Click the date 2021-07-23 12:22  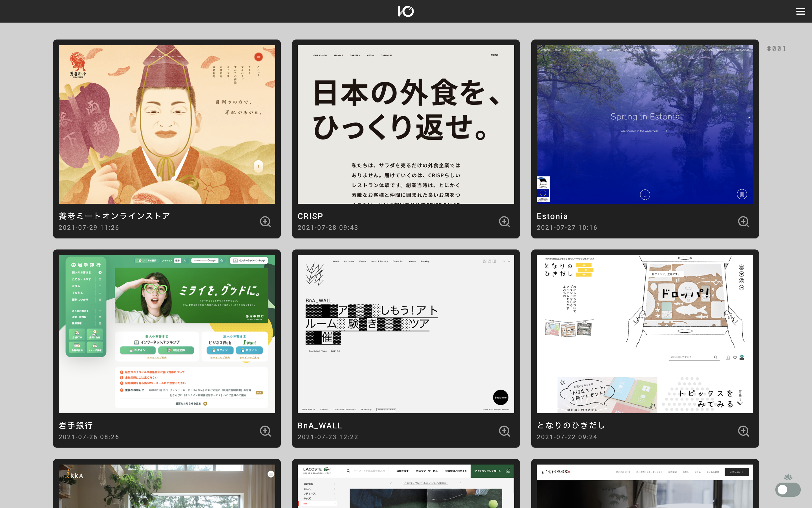coord(328,437)
